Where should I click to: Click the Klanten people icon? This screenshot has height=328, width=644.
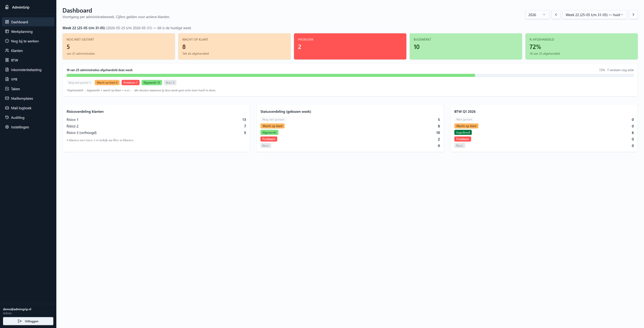click(7, 51)
